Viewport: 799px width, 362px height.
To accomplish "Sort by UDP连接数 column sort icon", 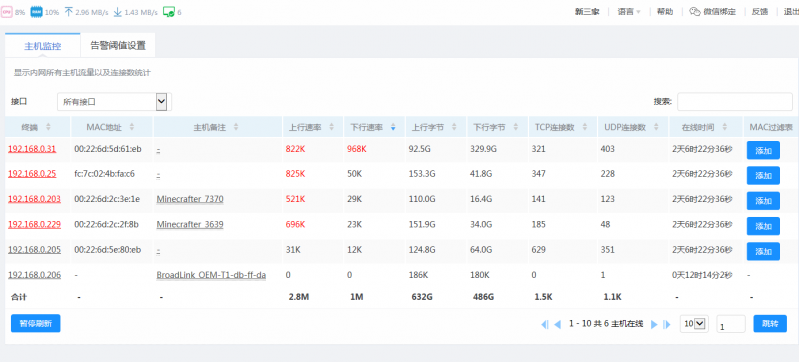I will tap(656, 127).
